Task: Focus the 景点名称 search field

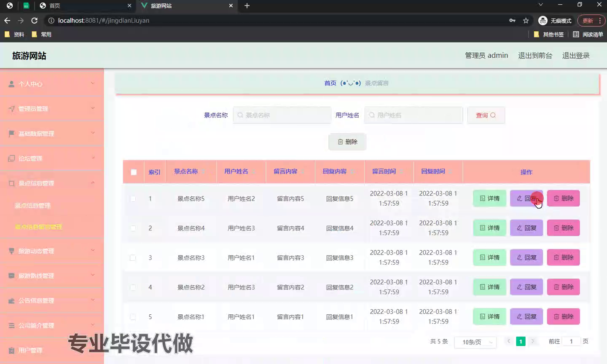Action: (x=282, y=115)
